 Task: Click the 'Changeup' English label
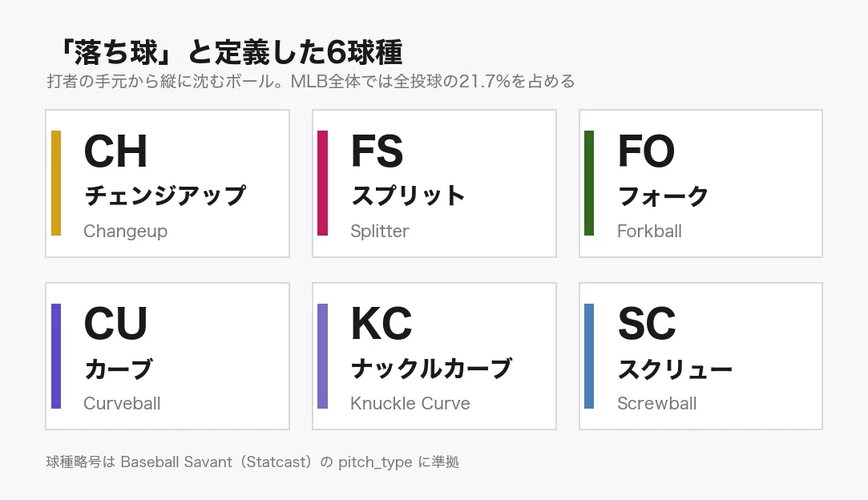126,232
